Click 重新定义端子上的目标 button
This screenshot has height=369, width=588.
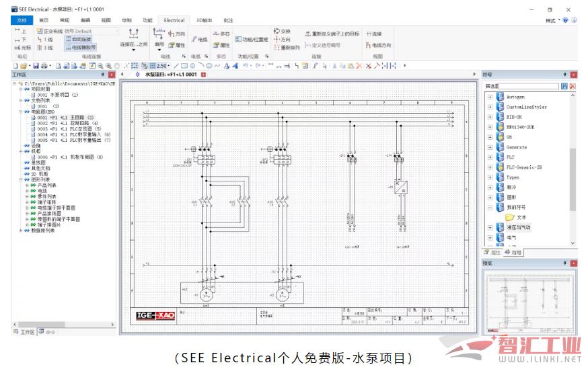332,34
